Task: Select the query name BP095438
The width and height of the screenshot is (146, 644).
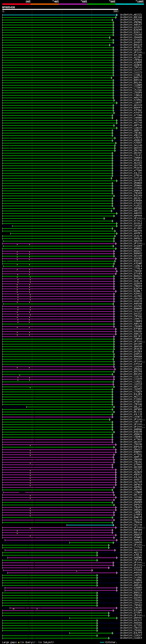Action: [8, 8]
